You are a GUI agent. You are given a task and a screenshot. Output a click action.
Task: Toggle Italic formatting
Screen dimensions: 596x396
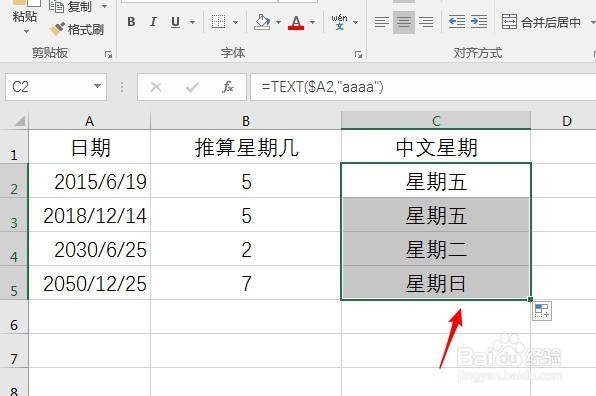point(153,22)
